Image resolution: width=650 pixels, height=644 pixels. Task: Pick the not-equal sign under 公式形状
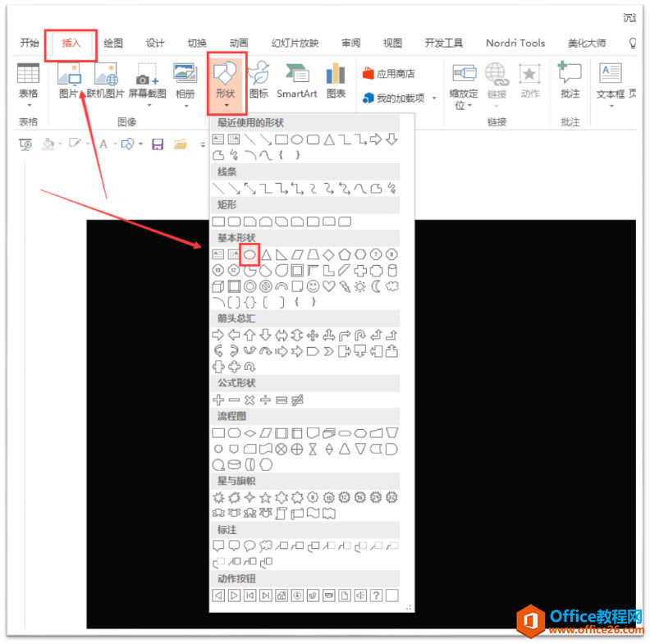point(297,400)
